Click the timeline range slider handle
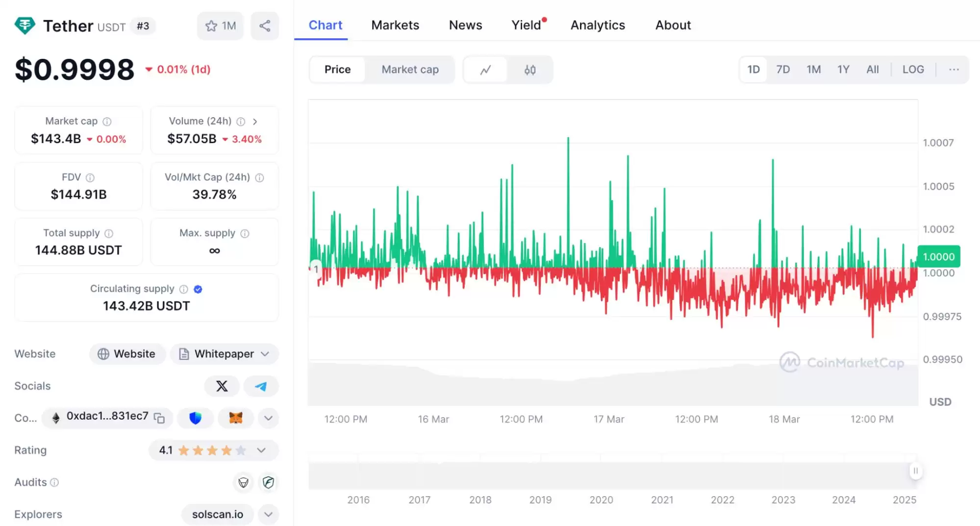The height and width of the screenshot is (526, 980). (x=915, y=471)
